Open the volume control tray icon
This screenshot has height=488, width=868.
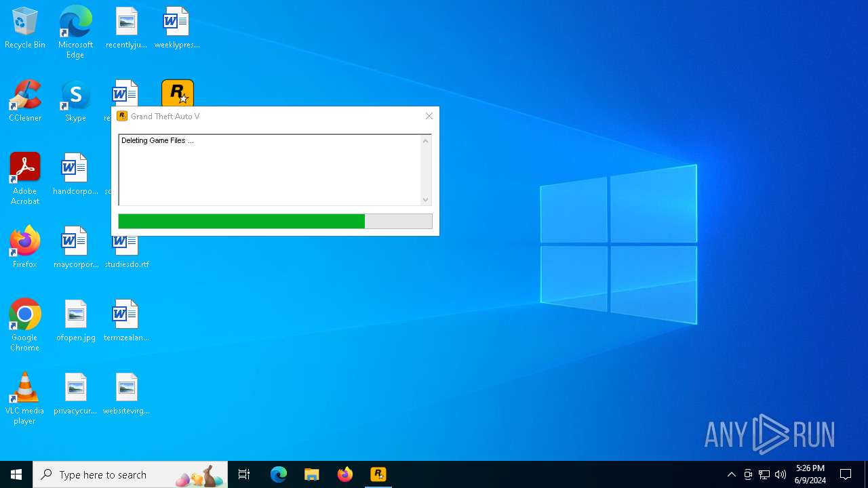coord(781,474)
